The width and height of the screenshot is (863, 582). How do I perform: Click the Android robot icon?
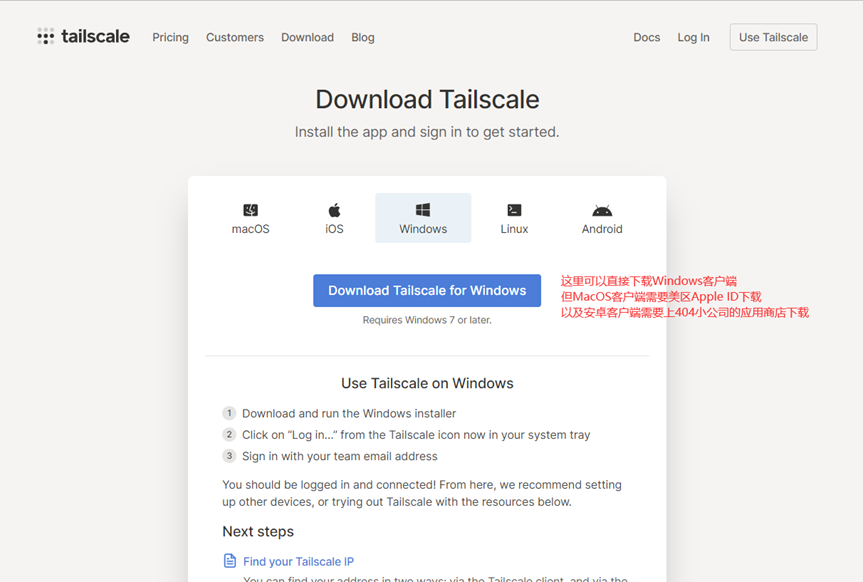coord(602,210)
